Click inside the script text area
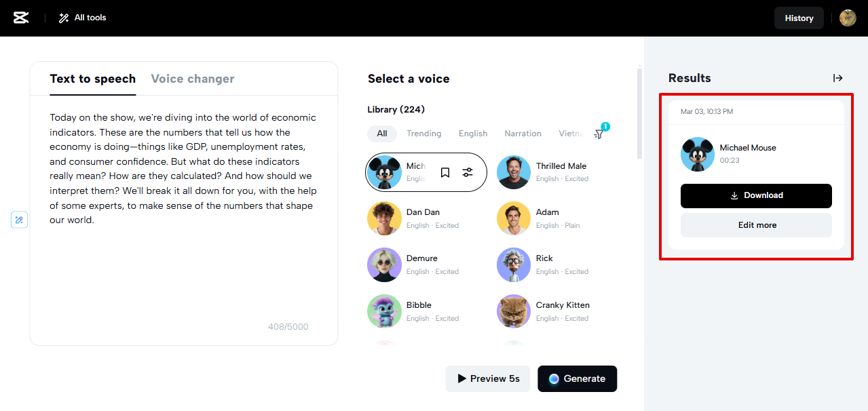The image size is (868, 411). [183, 271]
